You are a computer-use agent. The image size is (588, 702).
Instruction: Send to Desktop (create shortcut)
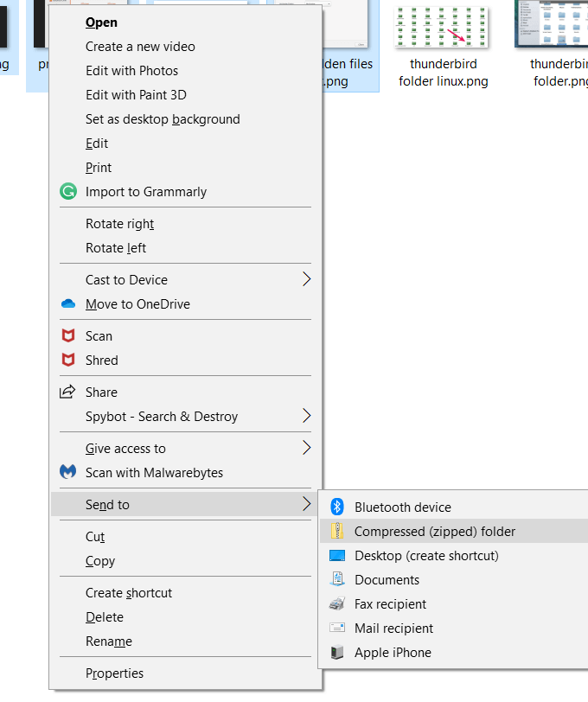454,556
